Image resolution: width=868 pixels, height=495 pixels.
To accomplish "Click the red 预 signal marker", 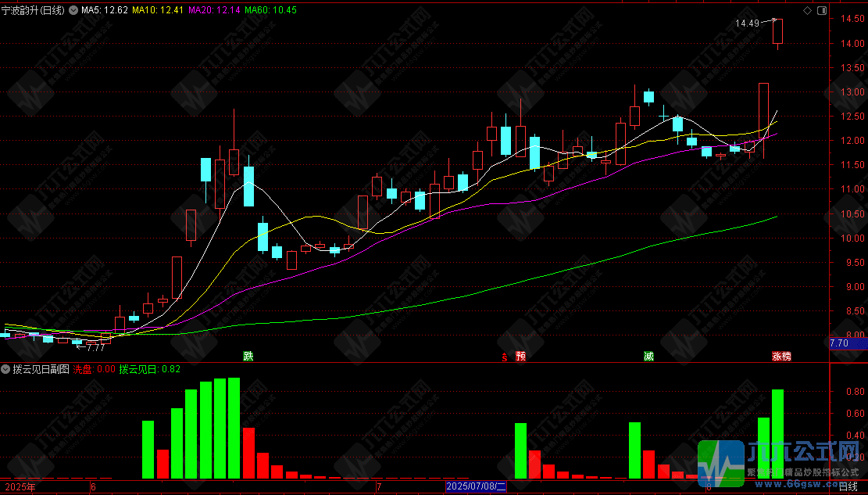I will click(x=520, y=356).
